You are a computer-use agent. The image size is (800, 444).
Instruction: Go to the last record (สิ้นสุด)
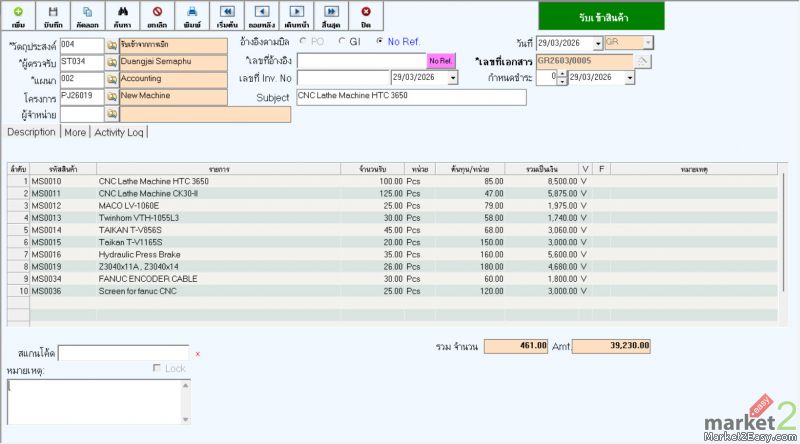(x=328, y=15)
